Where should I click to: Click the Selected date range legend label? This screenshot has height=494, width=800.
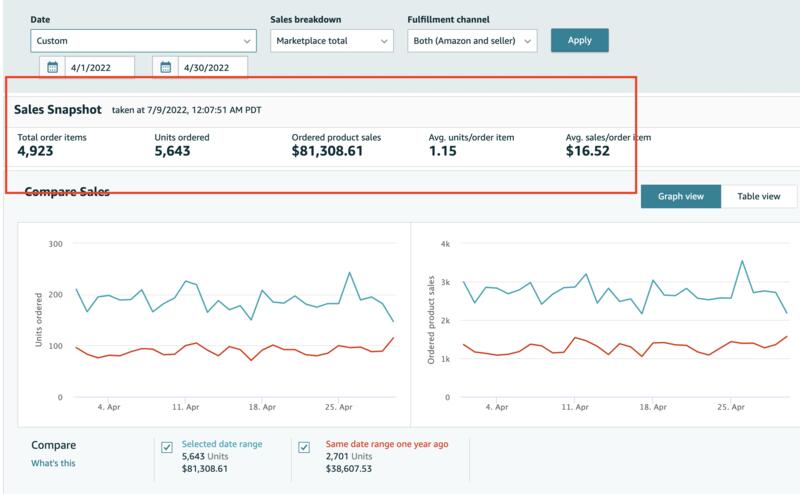coord(222,444)
